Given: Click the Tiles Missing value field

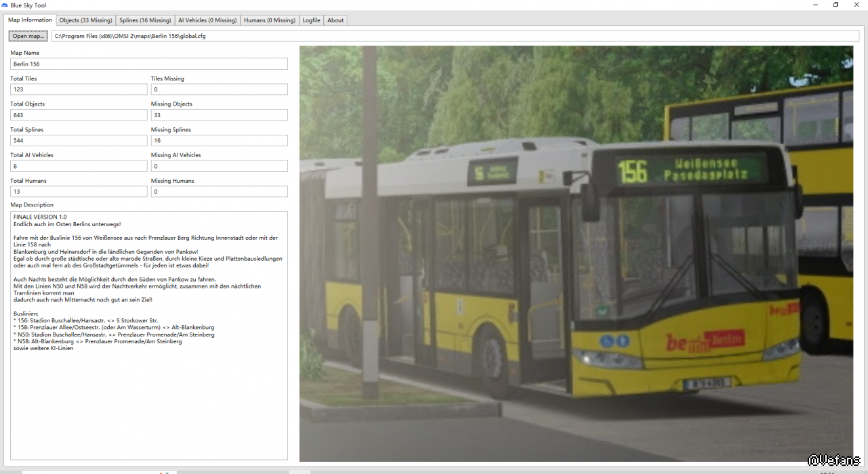Looking at the screenshot, I should click(x=219, y=89).
